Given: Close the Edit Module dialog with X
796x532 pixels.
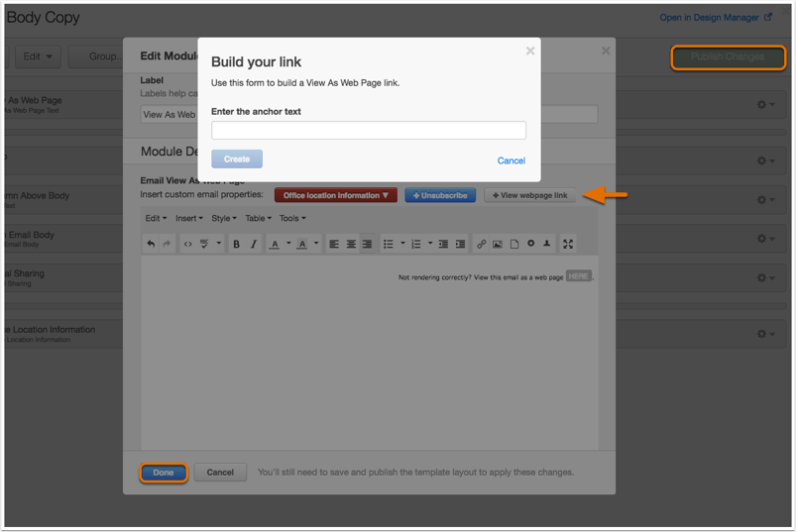Looking at the screenshot, I should coord(606,51).
